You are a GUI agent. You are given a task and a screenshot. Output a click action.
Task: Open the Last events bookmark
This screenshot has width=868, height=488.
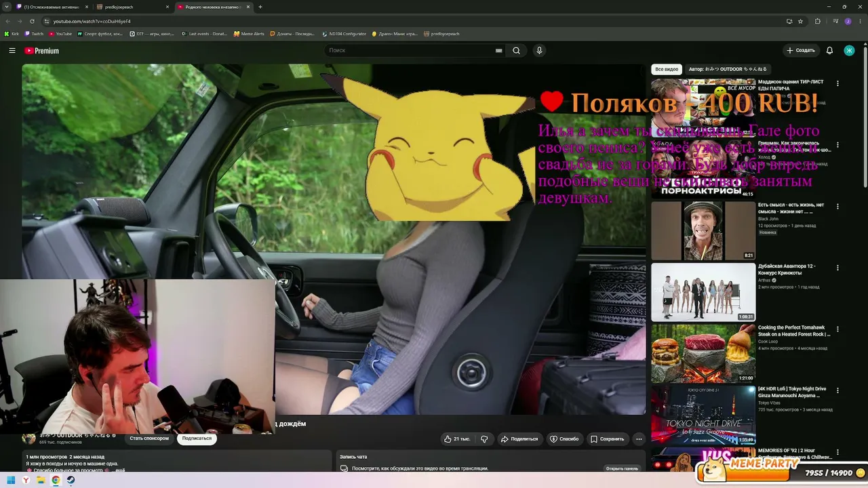tap(205, 34)
